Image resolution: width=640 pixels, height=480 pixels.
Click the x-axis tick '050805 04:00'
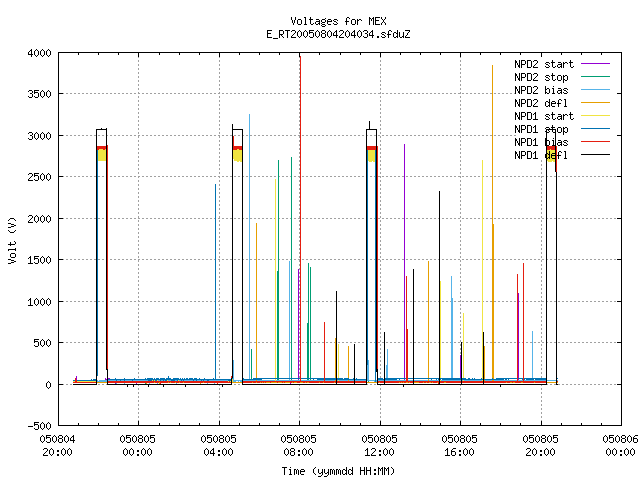point(218,446)
